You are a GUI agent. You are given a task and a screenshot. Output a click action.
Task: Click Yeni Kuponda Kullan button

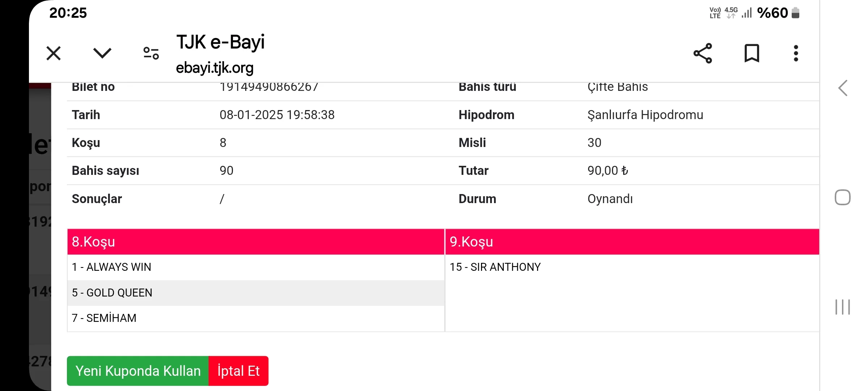(138, 371)
